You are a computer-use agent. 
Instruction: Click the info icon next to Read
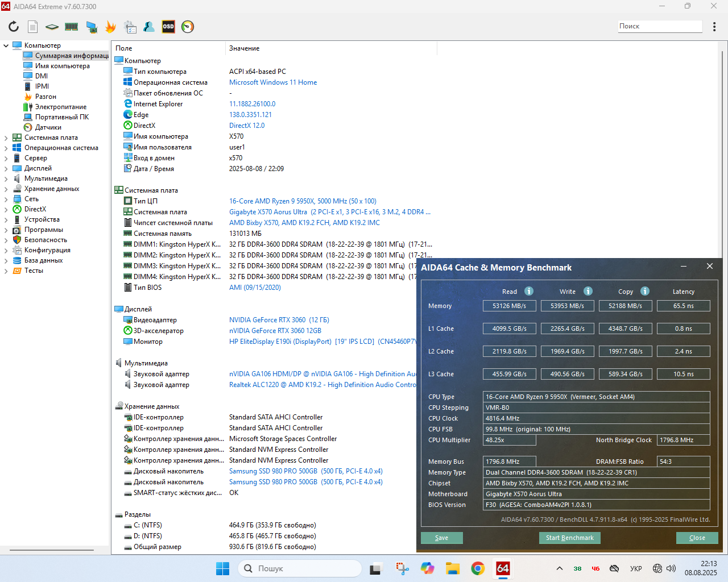[x=529, y=291]
